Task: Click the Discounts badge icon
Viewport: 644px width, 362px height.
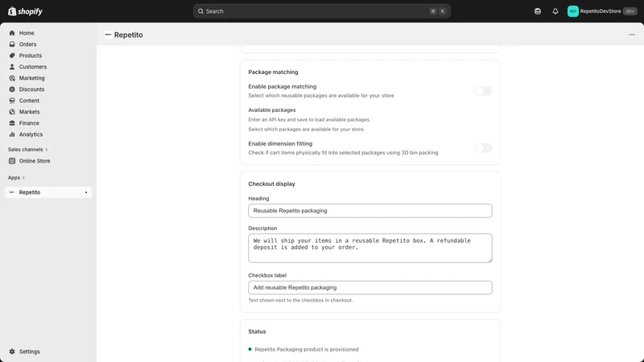Action: (12, 89)
